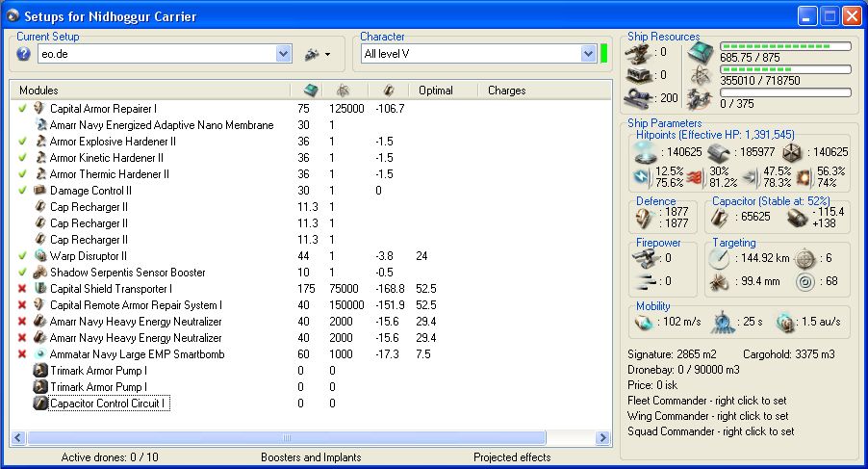This screenshot has width=868, height=469.
Task: Click the Capacitor Control Circuit I rig icon
Action: 40,404
